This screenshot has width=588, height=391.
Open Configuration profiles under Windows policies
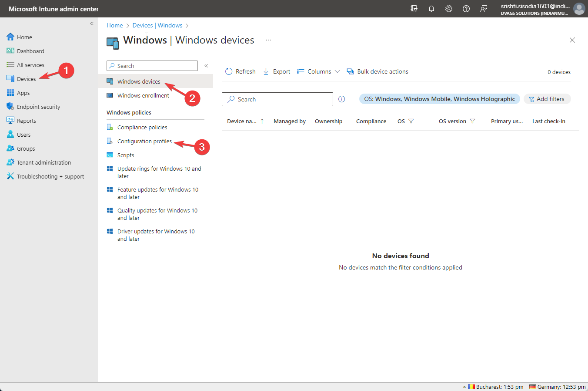(x=145, y=141)
